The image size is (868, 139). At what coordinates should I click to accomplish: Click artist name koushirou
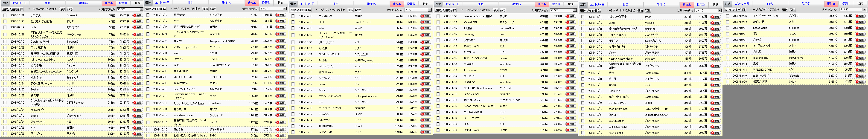(x=215, y=103)
